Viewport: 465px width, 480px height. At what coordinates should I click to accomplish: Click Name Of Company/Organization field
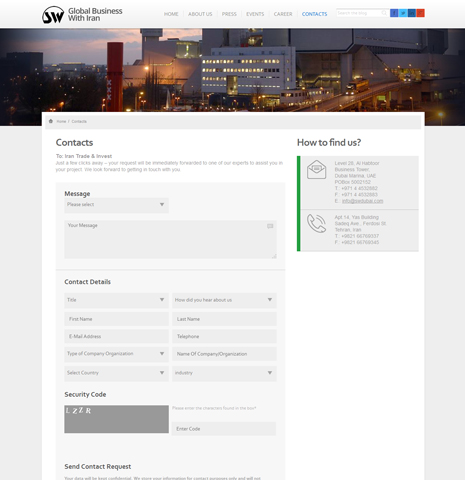224,354
